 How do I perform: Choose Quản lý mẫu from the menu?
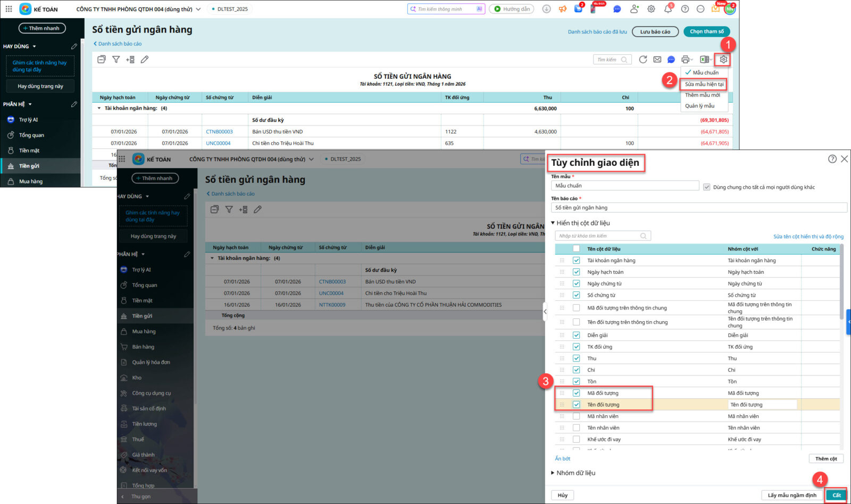(699, 106)
